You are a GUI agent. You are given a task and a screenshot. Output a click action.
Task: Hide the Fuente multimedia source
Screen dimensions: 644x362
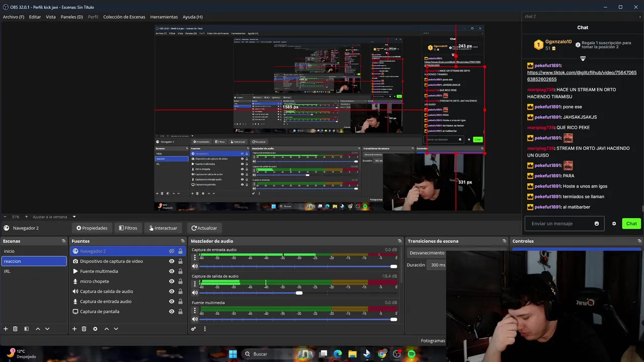pyautogui.click(x=172, y=271)
